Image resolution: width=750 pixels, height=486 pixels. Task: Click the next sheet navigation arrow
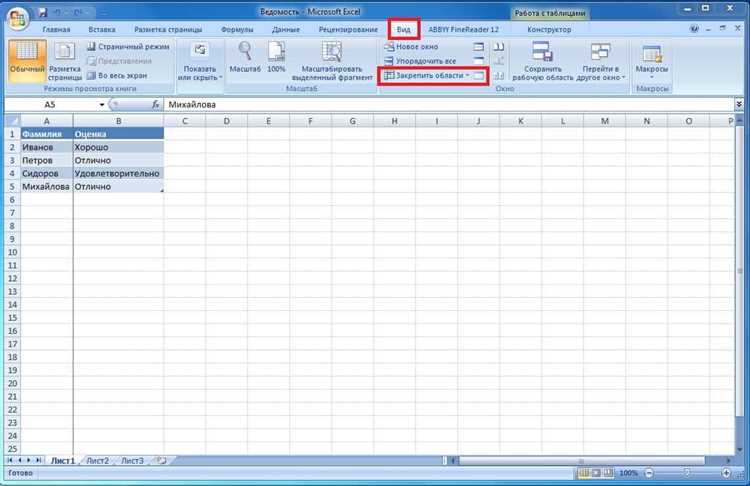[29, 460]
